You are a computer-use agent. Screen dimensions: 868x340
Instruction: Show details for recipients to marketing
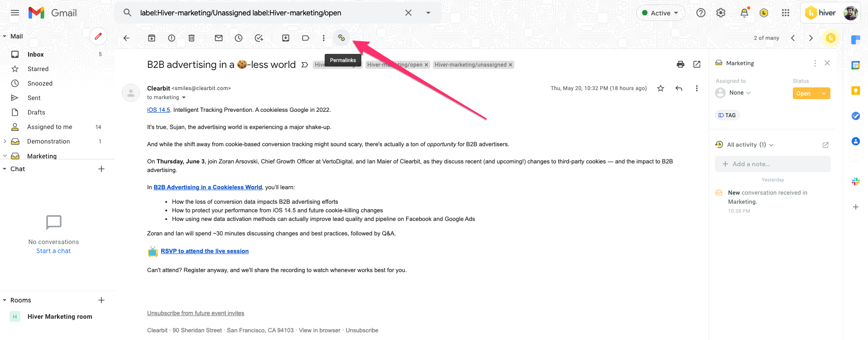[x=184, y=97]
